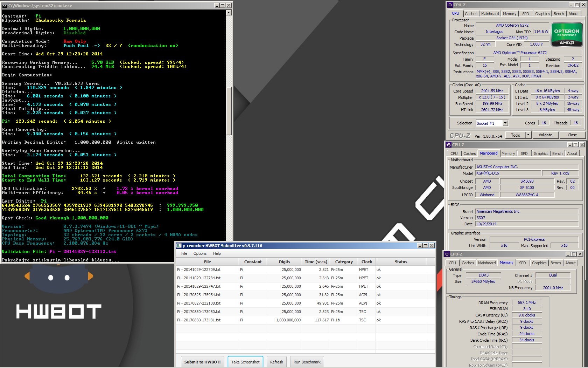Switch to Bench tab in top CPU-Z window
588x368 pixels.
tap(559, 14)
